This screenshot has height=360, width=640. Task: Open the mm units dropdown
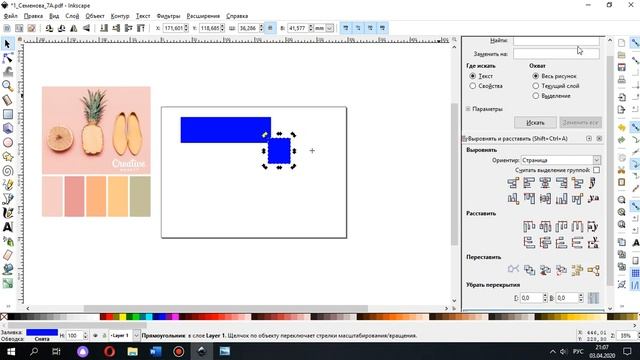[x=324, y=28]
